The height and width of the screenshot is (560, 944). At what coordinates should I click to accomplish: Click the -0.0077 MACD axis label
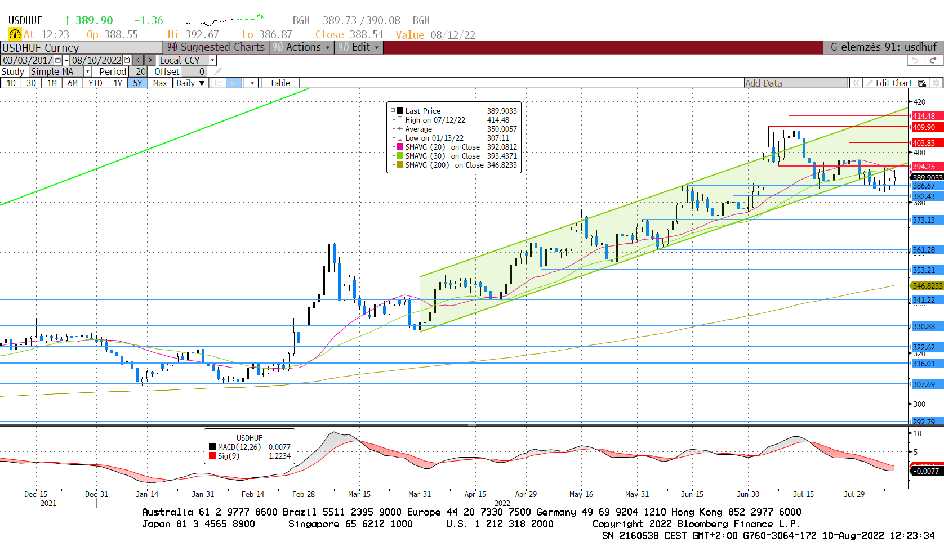pos(927,471)
